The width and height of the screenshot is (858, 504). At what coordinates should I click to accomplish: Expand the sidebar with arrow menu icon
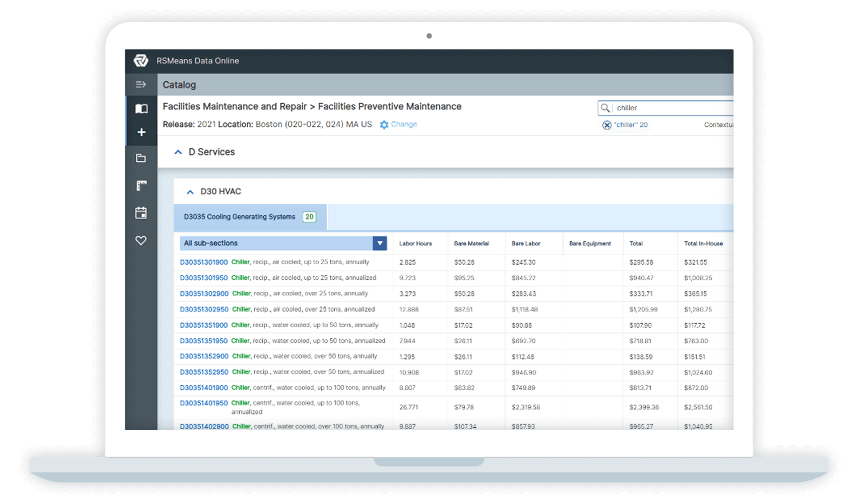(141, 84)
